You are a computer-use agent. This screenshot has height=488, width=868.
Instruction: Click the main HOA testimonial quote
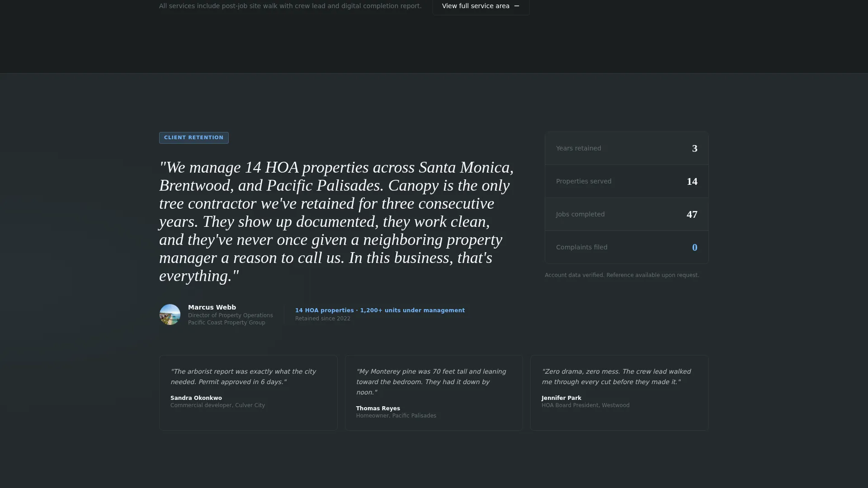337,221
